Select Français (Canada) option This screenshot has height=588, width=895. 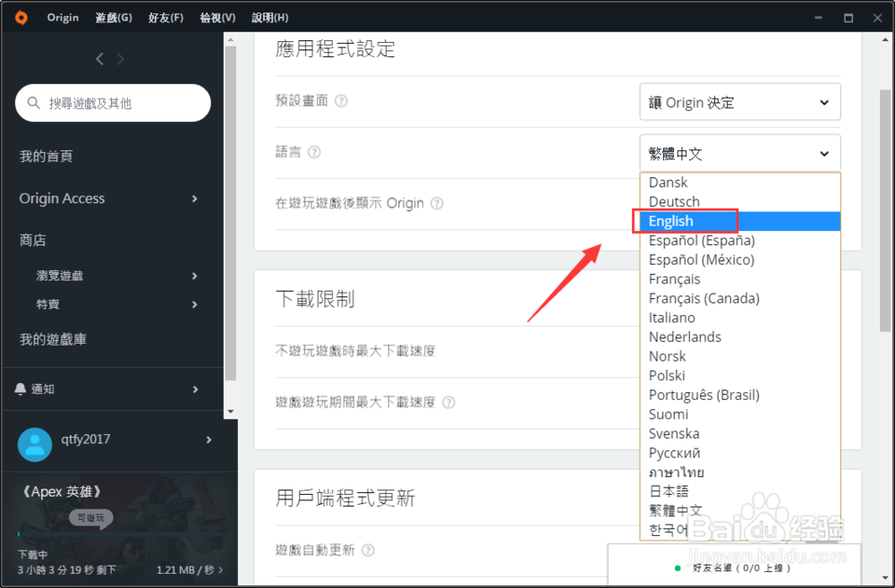pos(740,299)
